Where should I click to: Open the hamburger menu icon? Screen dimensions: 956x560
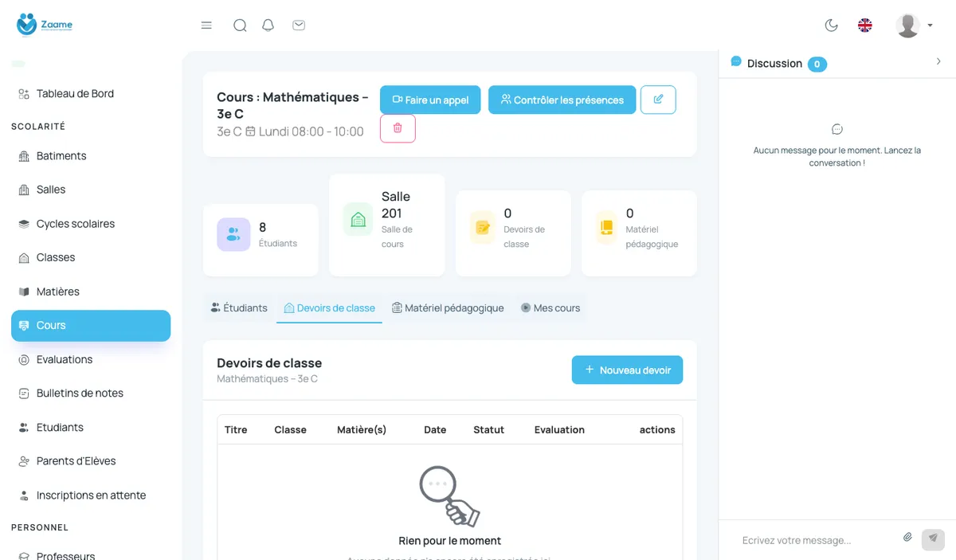(x=206, y=25)
